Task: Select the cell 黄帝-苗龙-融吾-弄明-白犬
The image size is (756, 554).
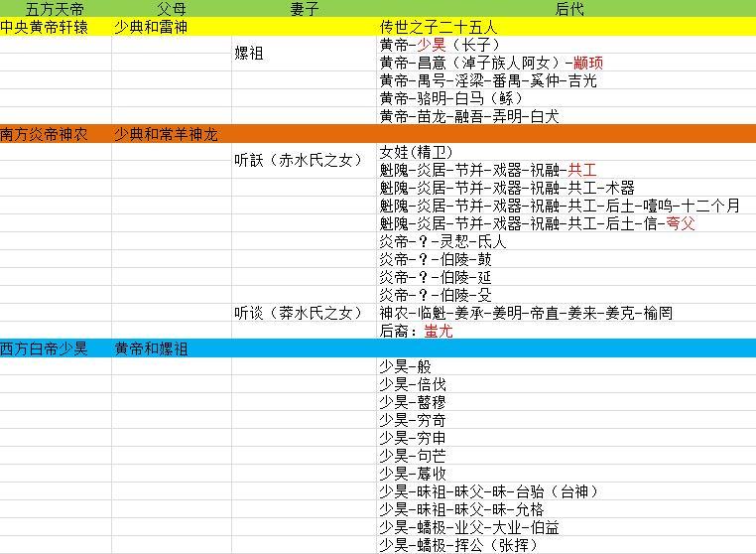Action: 567,116
